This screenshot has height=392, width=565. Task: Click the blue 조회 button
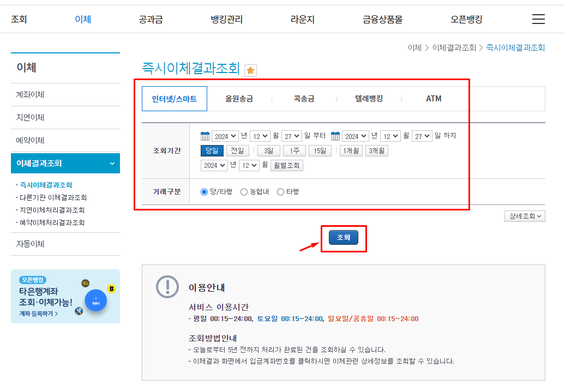(344, 237)
